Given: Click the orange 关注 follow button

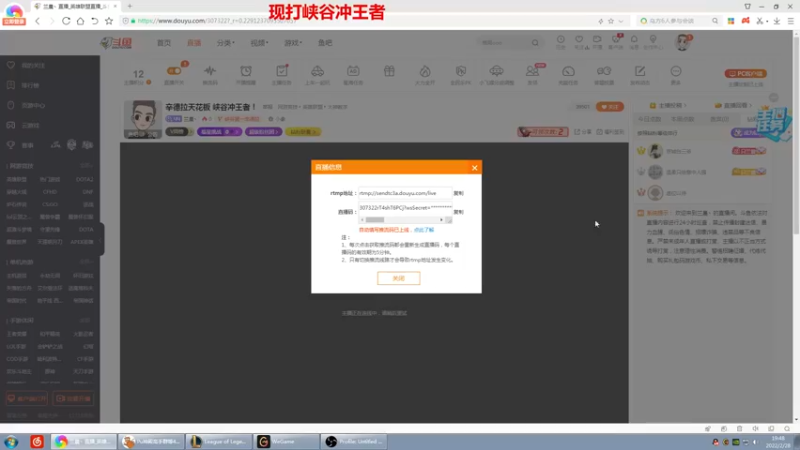Looking at the screenshot, I should click(610, 107).
